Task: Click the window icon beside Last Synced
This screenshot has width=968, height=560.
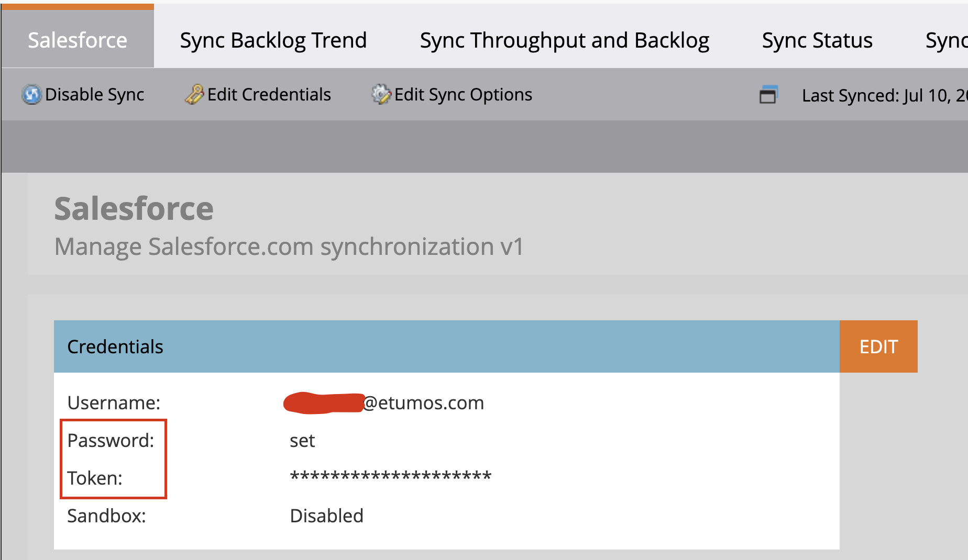Action: pyautogui.click(x=768, y=95)
